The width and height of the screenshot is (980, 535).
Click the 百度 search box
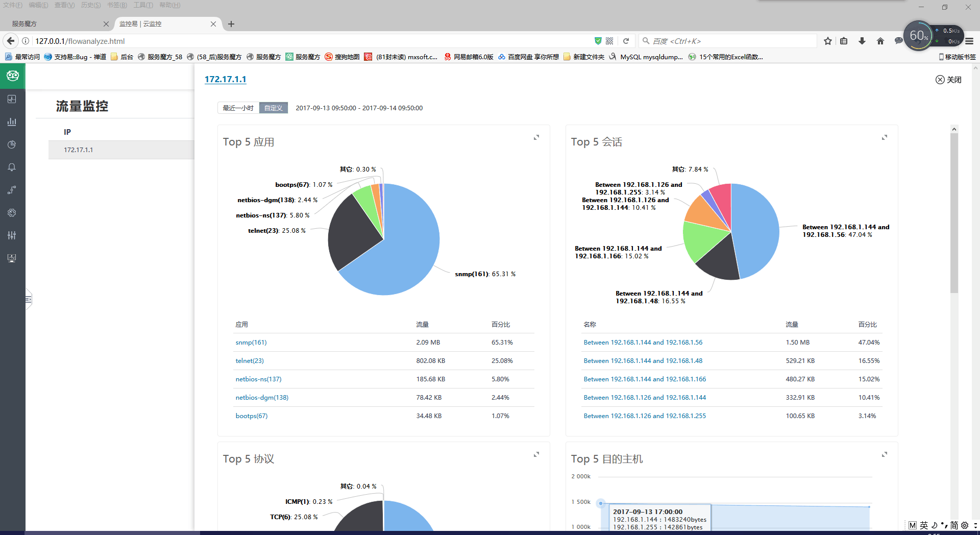pyautogui.click(x=727, y=41)
